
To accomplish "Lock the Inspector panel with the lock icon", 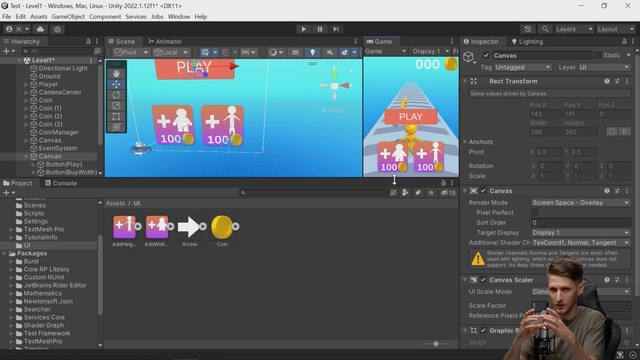I will click(624, 41).
